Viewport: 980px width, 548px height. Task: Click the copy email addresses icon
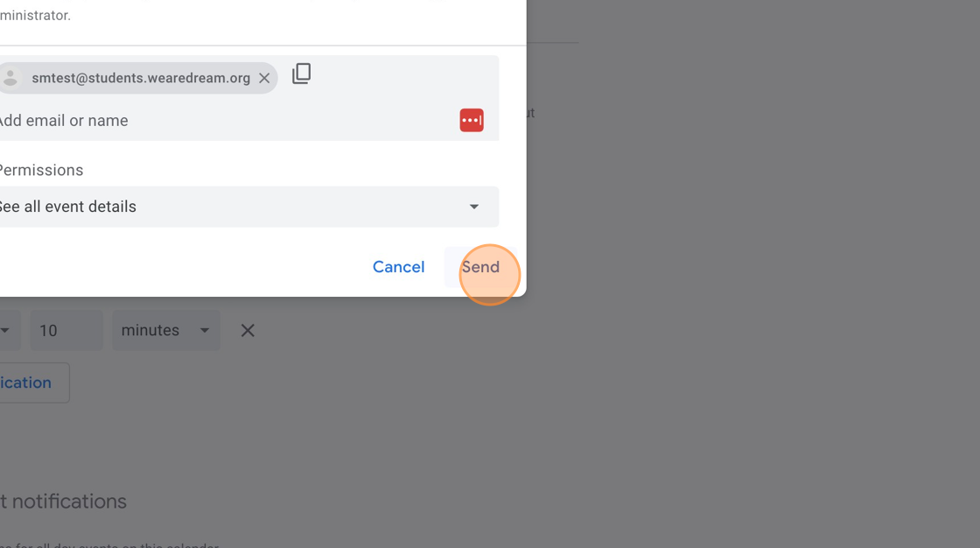click(x=301, y=74)
